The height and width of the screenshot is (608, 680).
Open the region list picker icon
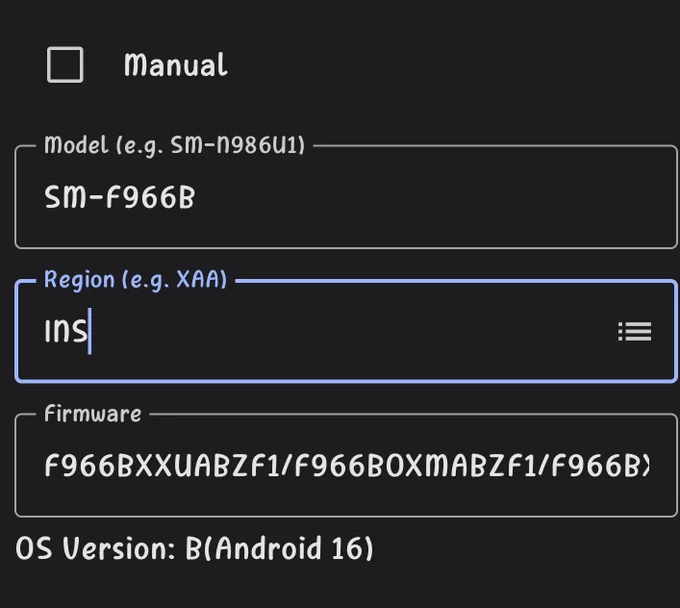click(634, 331)
